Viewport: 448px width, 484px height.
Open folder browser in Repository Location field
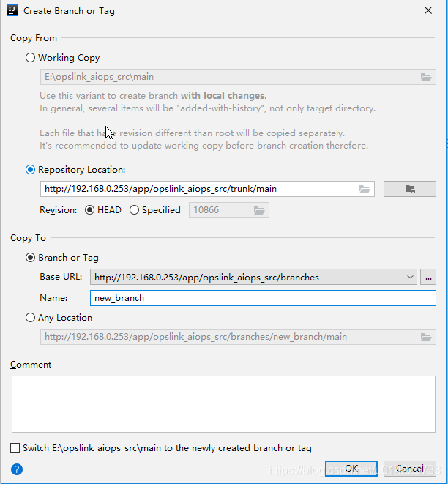(x=365, y=189)
